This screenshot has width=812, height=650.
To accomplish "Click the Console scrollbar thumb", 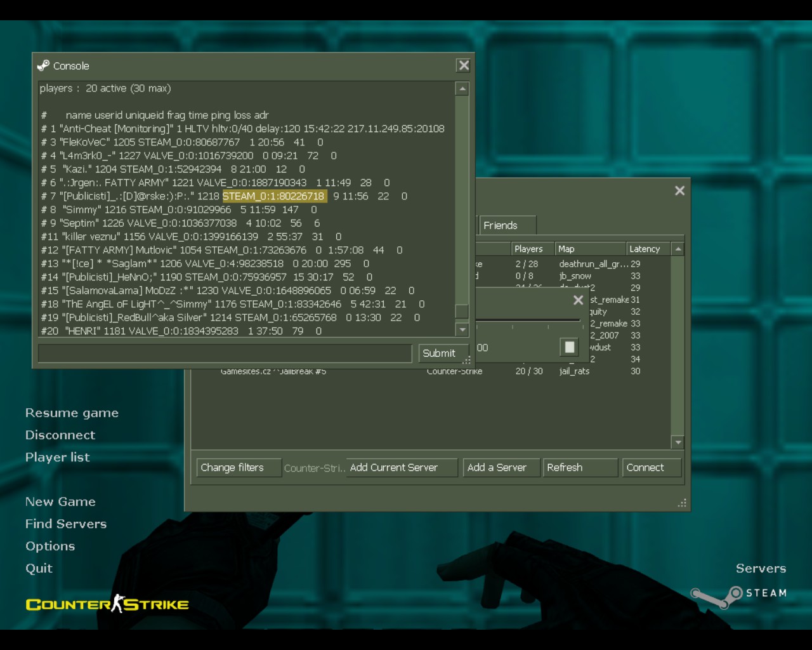I will 462,312.
